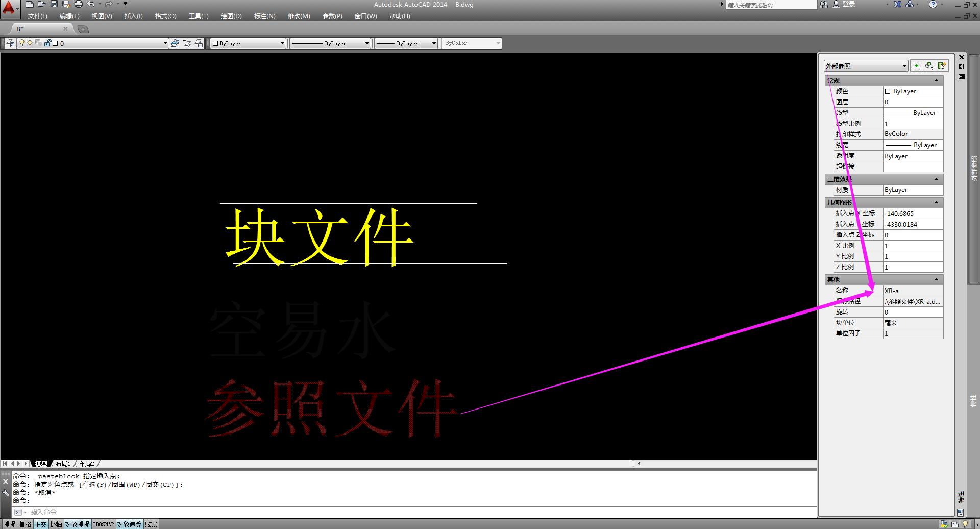980x529 pixels.
Task: Toggle PICKADD value in Properties palette
Action: tap(917, 66)
